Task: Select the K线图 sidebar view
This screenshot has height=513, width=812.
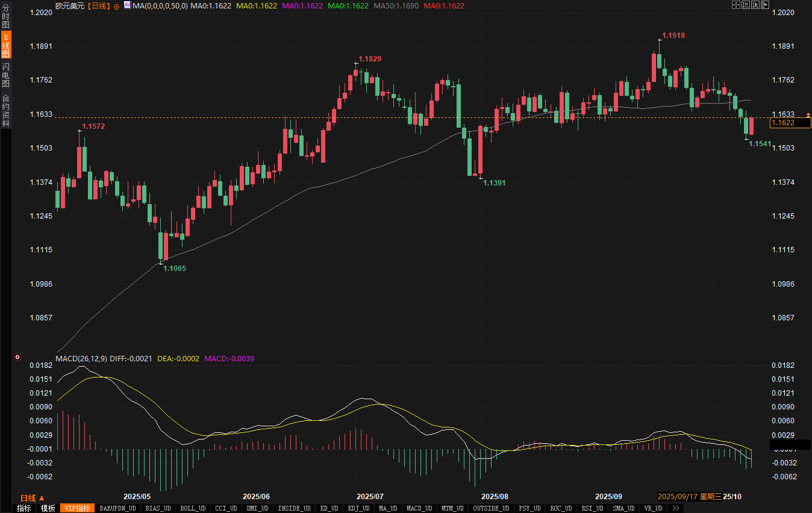Action: pos(6,46)
